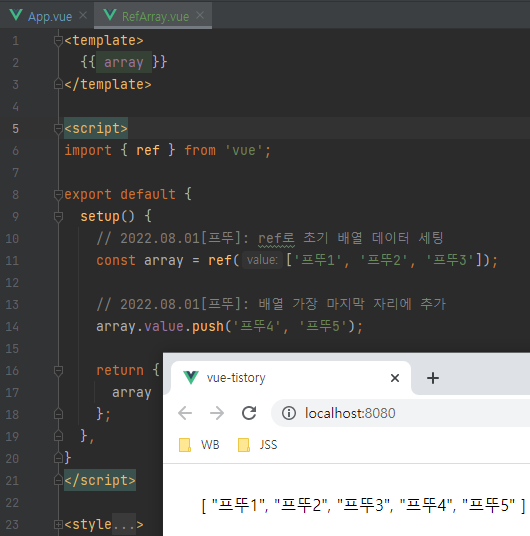
Task: Click line number 11 in gutter
Action: point(12,261)
